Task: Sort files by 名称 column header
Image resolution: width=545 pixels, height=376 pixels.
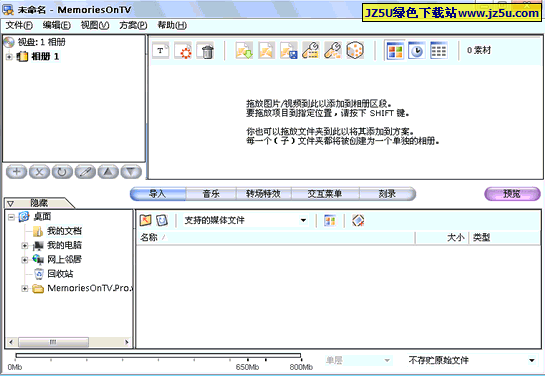Action: 276,238
